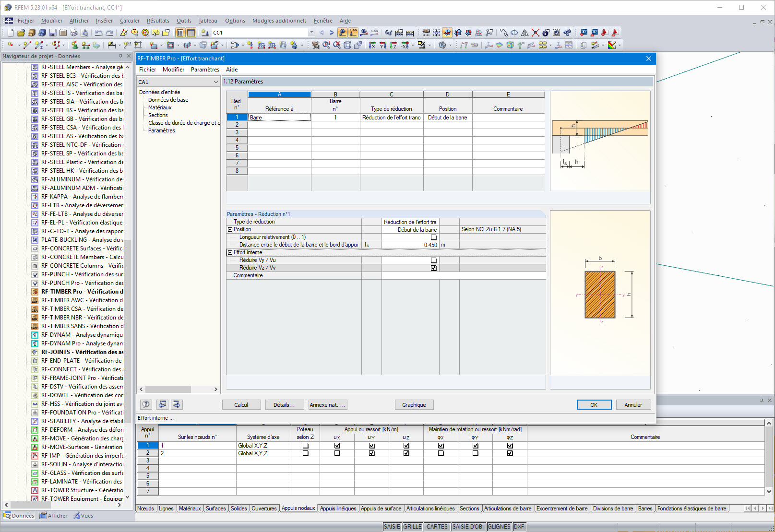
Task: Toggle φY checkbox for support row 2
Action: click(x=476, y=453)
